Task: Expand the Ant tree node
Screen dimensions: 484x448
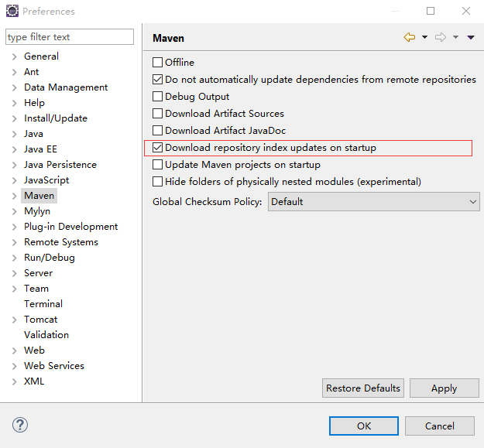Action: click(x=14, y=72)
